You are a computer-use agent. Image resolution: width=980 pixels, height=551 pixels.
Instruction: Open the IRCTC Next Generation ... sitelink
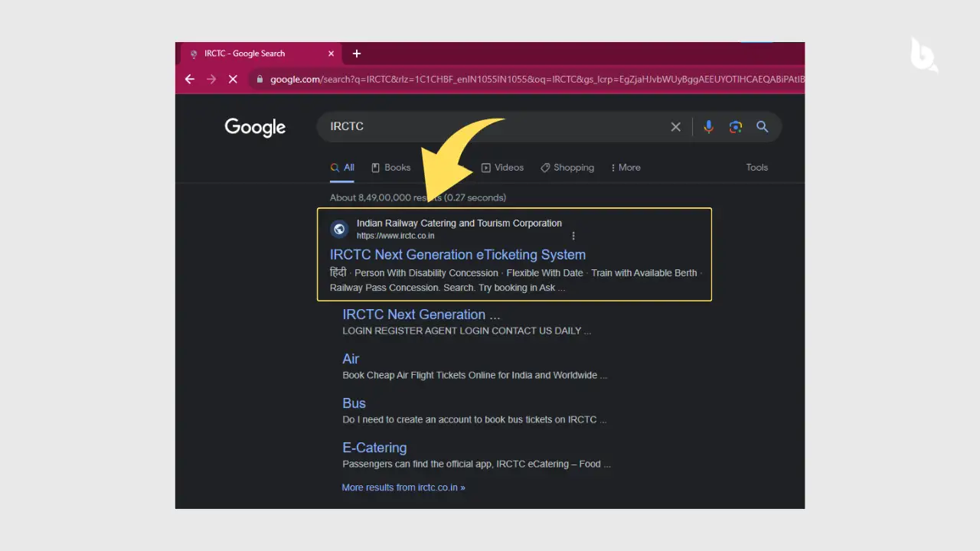pos(421,315)
